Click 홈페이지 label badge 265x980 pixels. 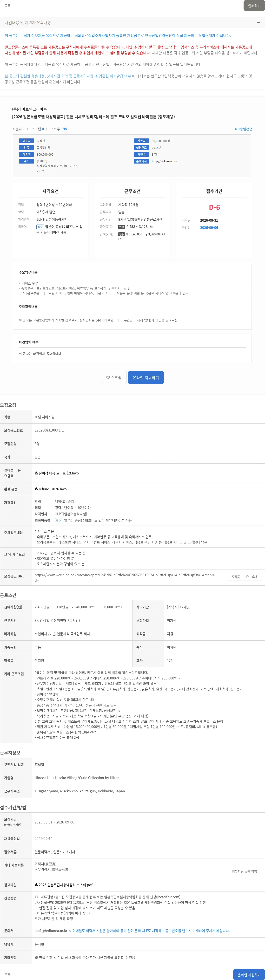tap(141, 161)
